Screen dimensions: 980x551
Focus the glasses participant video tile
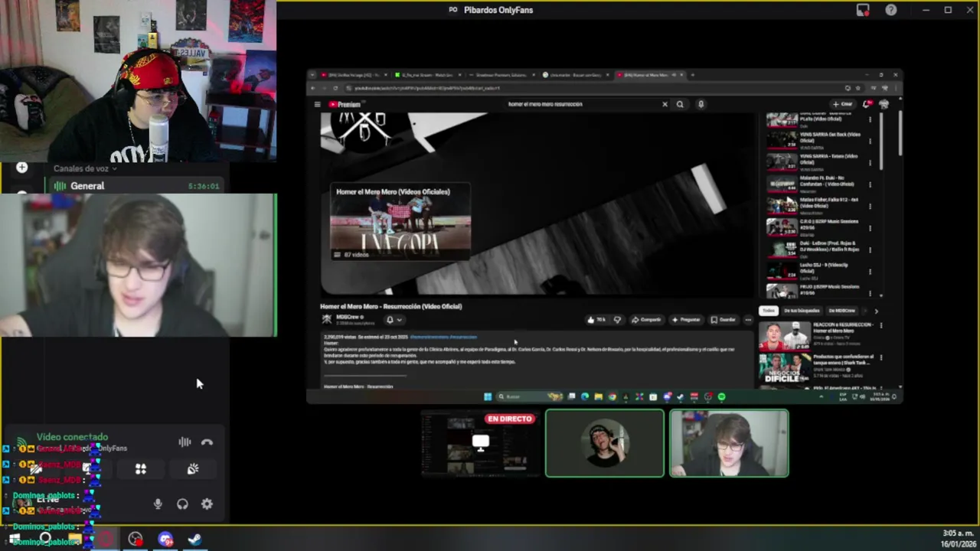(729, 443)
